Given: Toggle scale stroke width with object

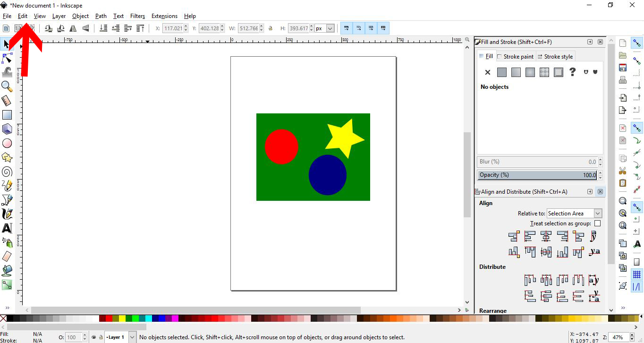Looking at the screenshot, I should (347, 28).
